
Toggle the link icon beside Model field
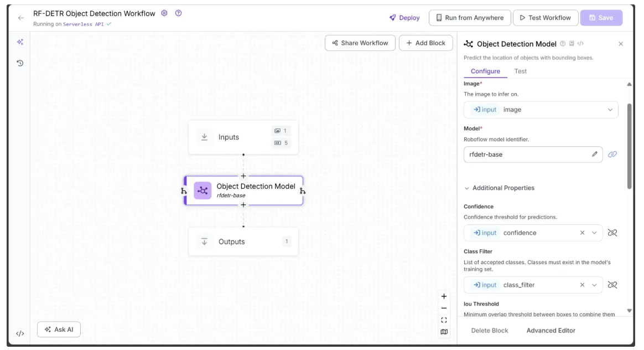[612, 155]
